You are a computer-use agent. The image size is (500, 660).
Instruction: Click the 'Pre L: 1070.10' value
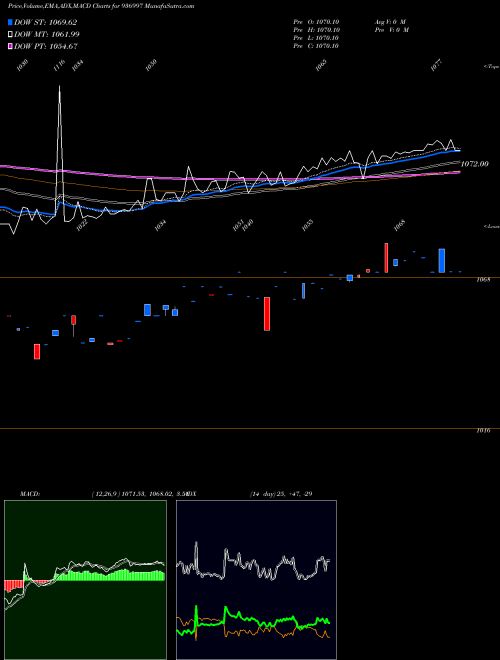(x=316, y=37)
